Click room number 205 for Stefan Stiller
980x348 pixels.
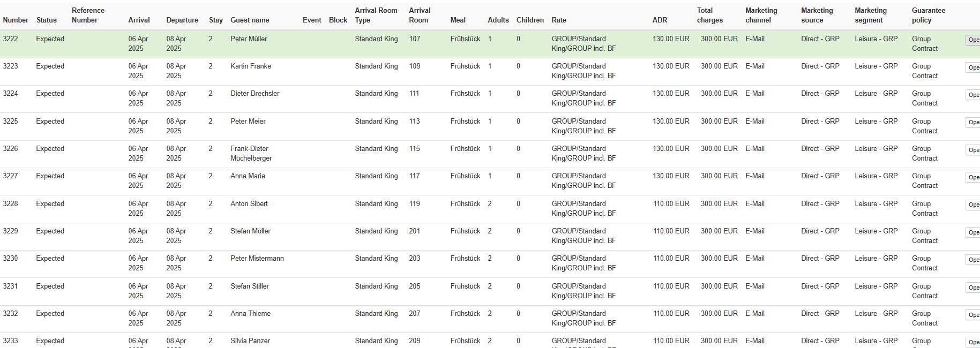coord(414,286)
